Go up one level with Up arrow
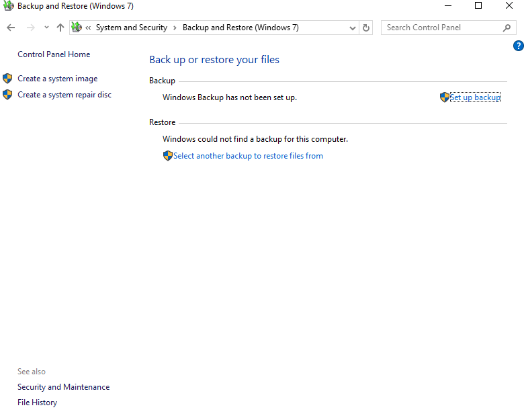 tap(60, 28)
